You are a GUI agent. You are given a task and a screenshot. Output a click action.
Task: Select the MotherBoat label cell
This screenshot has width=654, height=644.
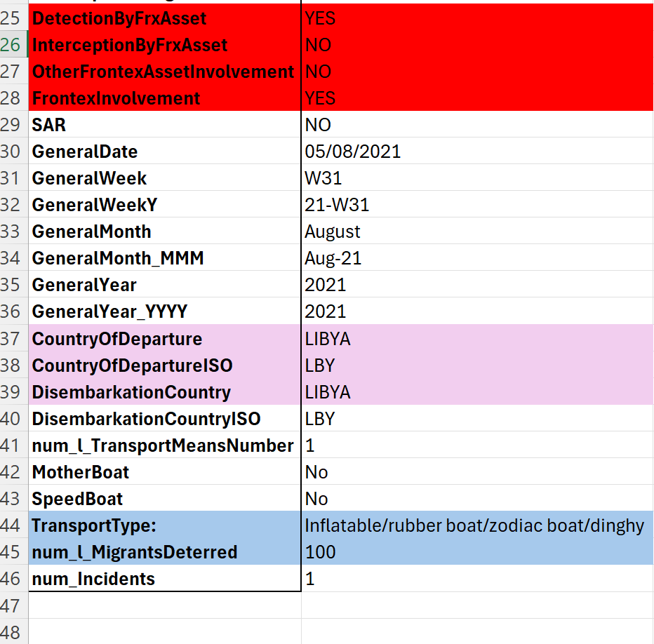81,472
